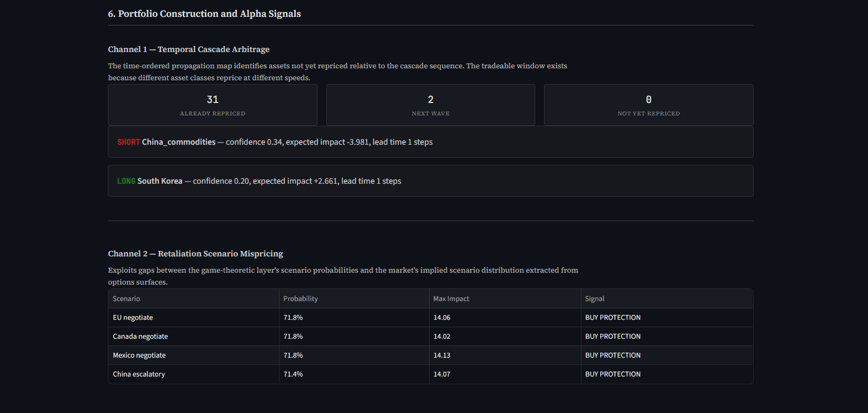This screenshot has height=413, width=868.
Task: Select the 14.13 max impact value
Action: click(442, 356)
